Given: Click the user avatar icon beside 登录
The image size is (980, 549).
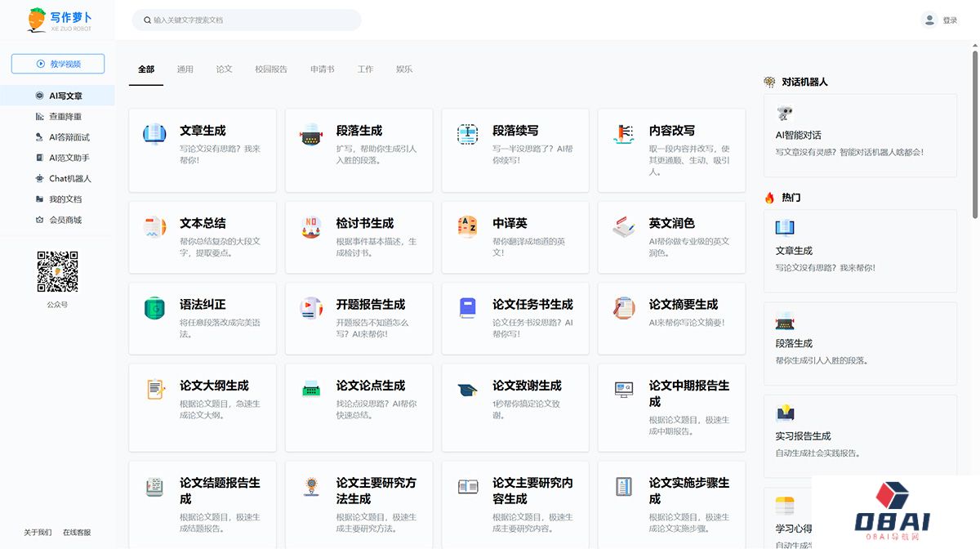Looking at the screenshot, I should tap(929, 20).
